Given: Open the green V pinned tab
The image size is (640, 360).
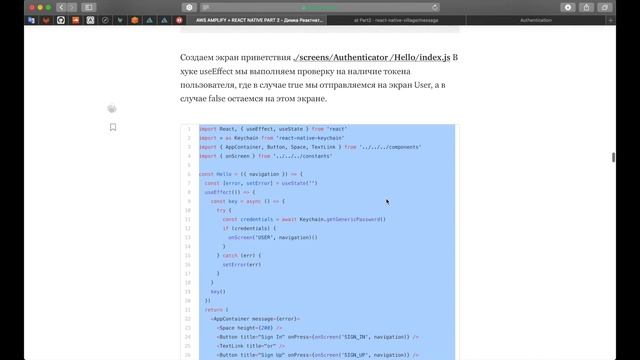Looking at the screenshot, I should coord(120,20).
